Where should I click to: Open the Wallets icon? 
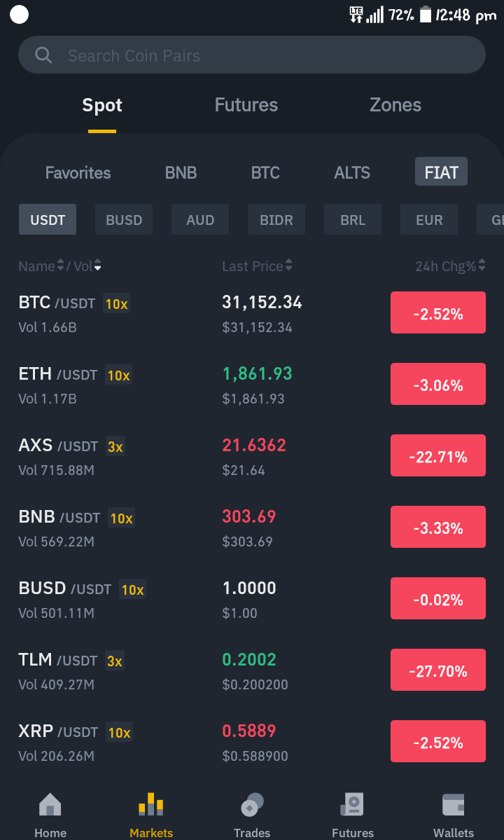coord(453,805)
